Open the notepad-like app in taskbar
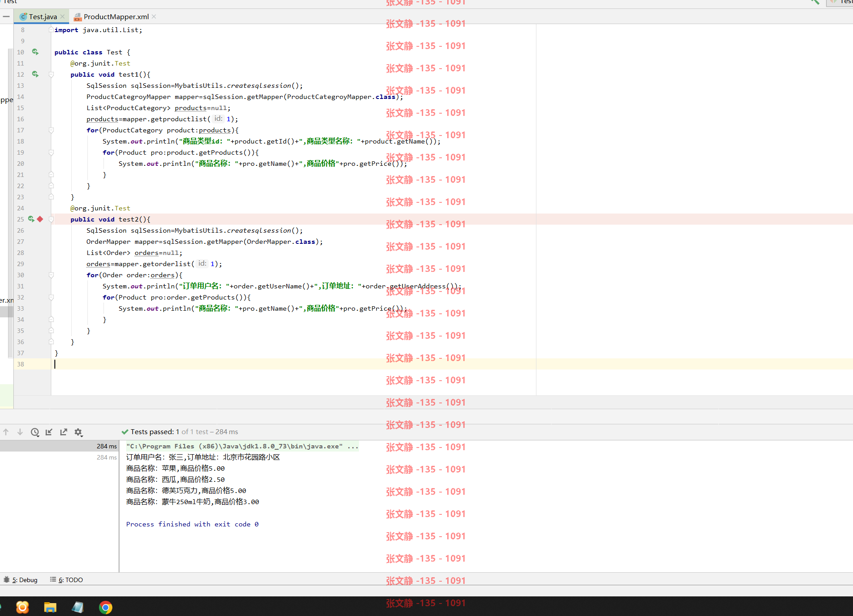 pos(78,607)
